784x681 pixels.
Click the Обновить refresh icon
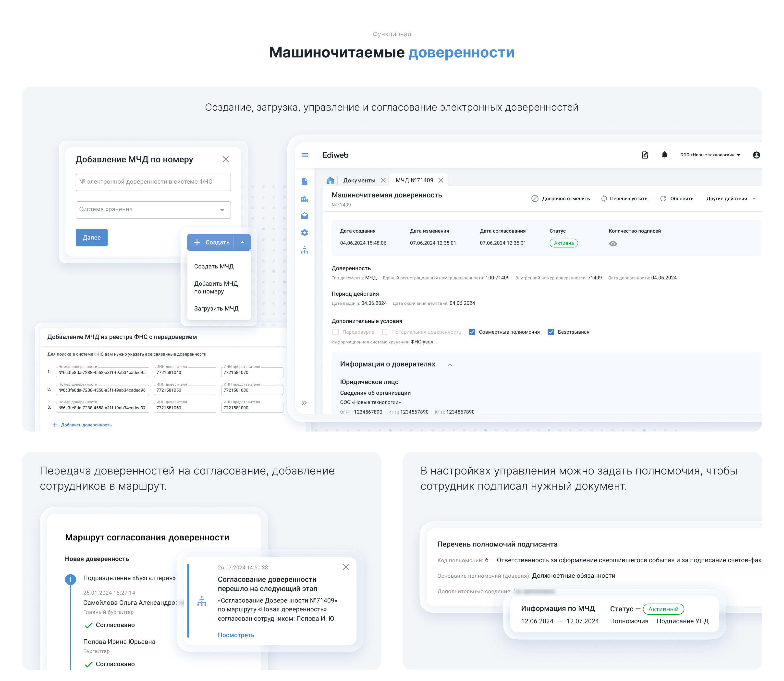click(x=663, y=199)
